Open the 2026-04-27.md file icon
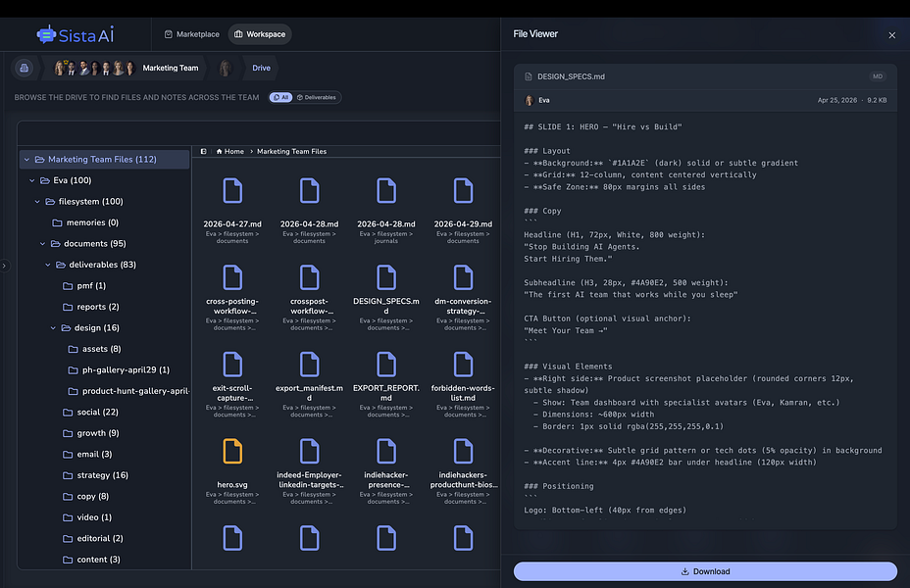 click(232, 191)
